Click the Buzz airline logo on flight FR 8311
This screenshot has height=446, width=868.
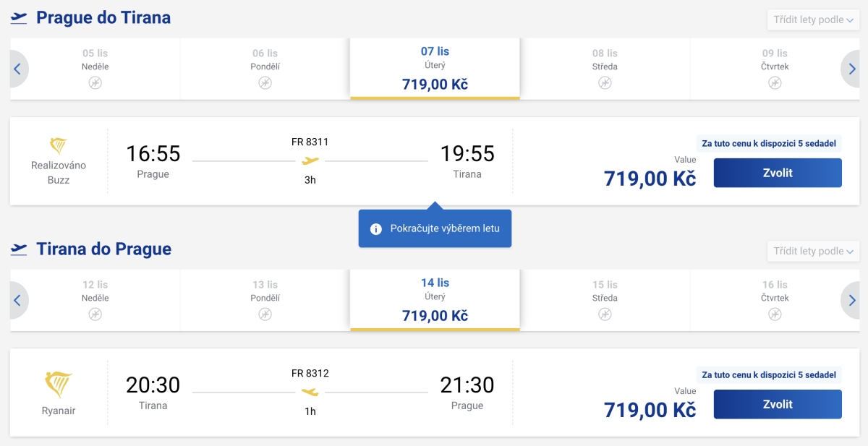(x=58, y=145)
